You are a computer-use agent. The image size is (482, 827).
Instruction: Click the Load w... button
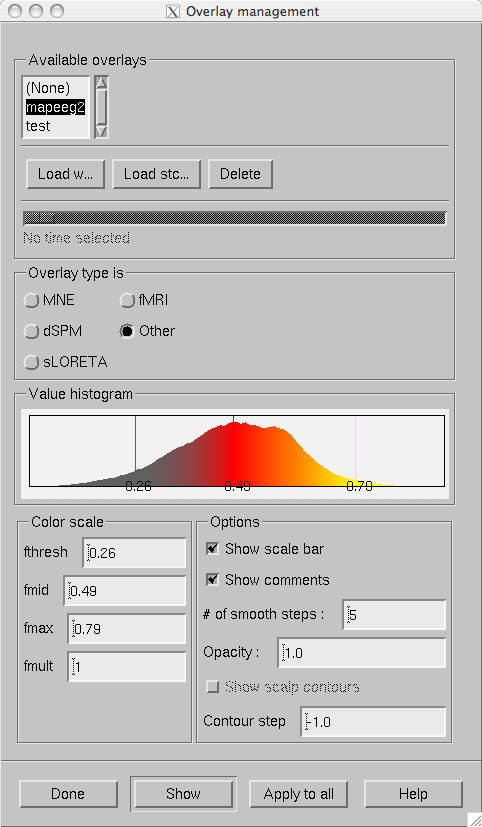pos(65,174)
